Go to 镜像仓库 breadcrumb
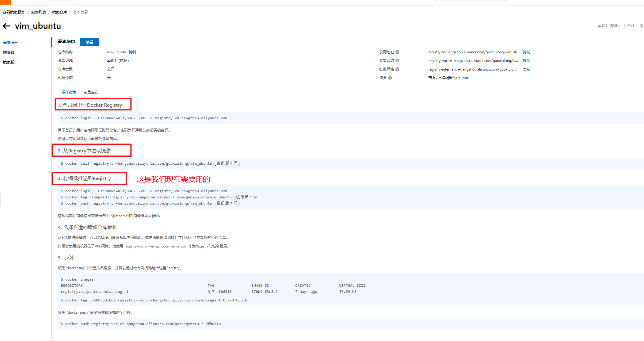 pos(59,12)
